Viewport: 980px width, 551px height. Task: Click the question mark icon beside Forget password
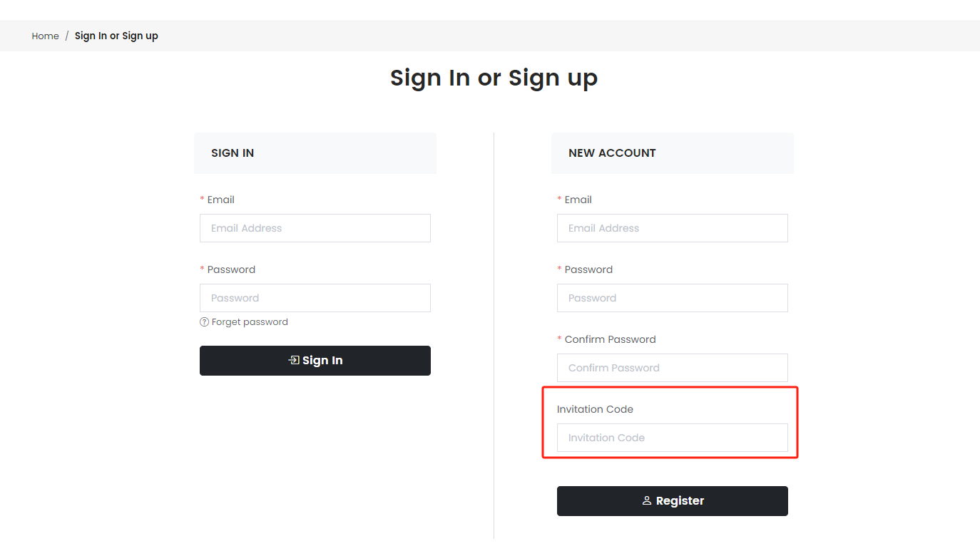pyautogui.click(x=205, y=322)
